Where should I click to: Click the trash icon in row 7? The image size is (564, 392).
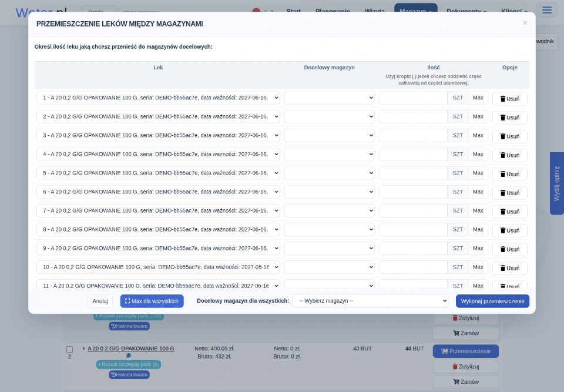click(x=502, y=212)
